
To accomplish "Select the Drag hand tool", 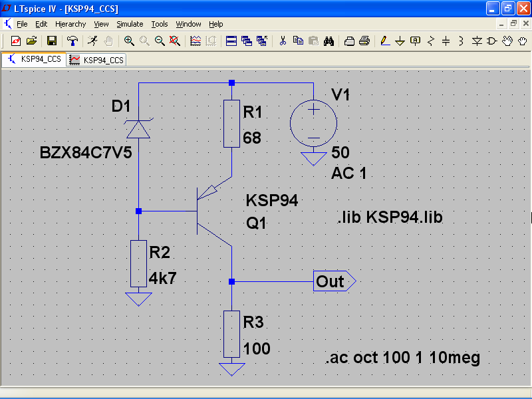I will tap(523, 41).
